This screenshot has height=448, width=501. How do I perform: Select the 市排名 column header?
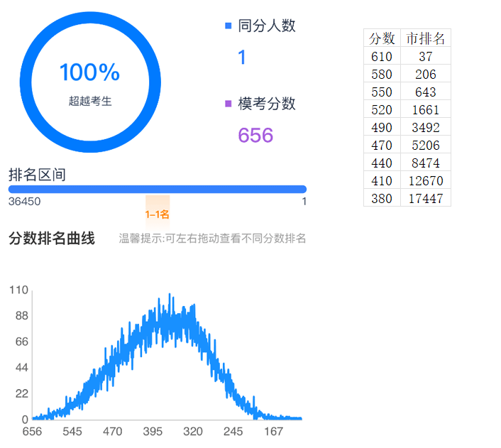(425, 38)
